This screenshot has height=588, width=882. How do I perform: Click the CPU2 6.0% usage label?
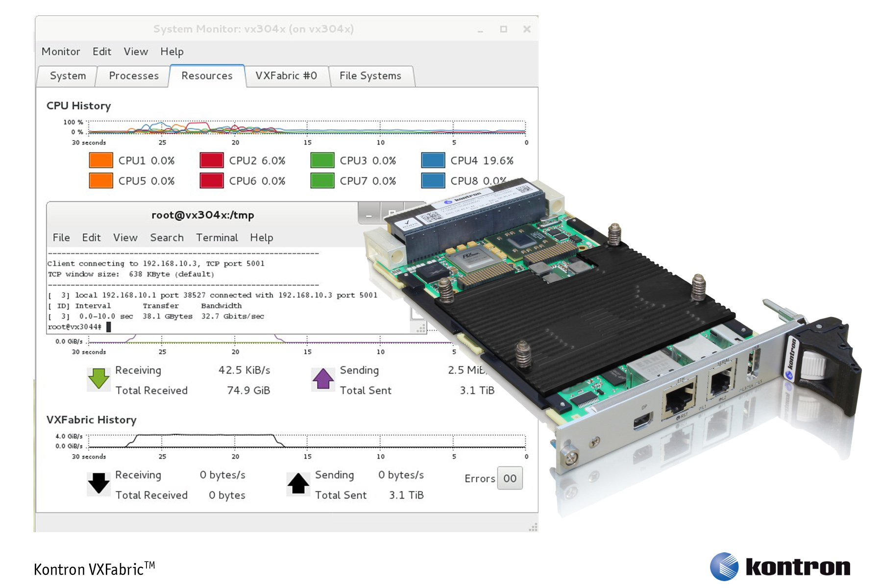(x=257, y=161)
